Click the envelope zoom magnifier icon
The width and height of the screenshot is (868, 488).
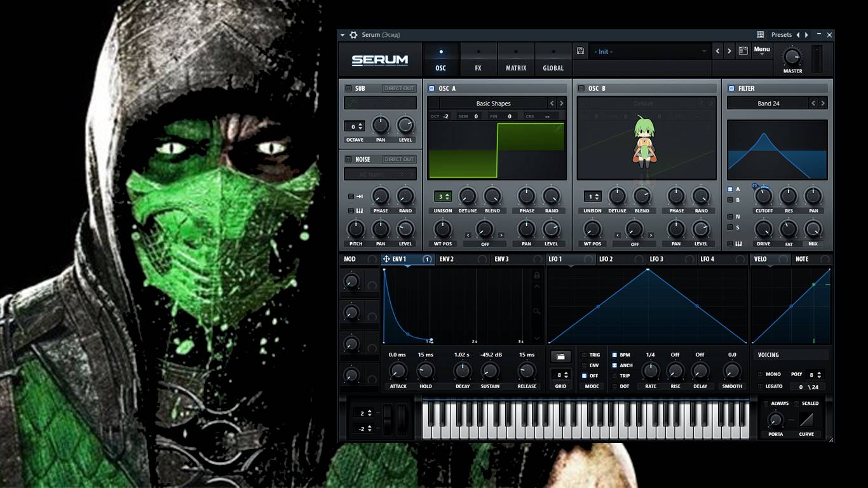coord(537,311)
